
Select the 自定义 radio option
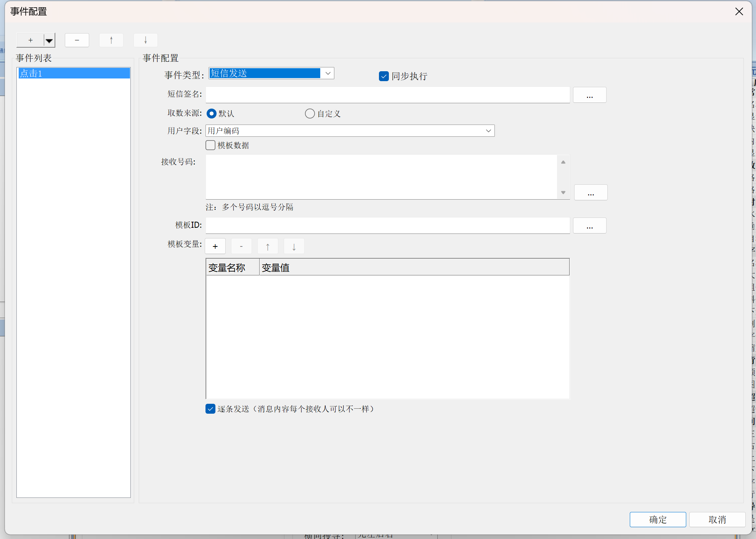[x=310, y=114]
